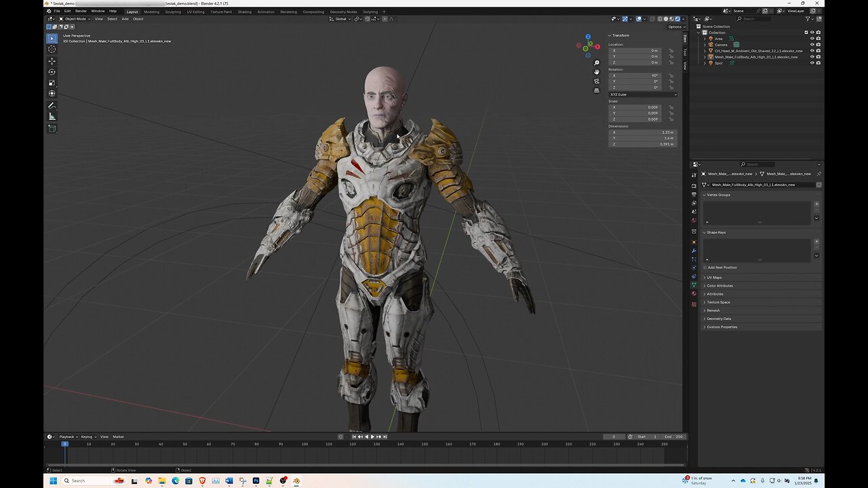
Task: Click the pan view hand icon
Action: 597,72
